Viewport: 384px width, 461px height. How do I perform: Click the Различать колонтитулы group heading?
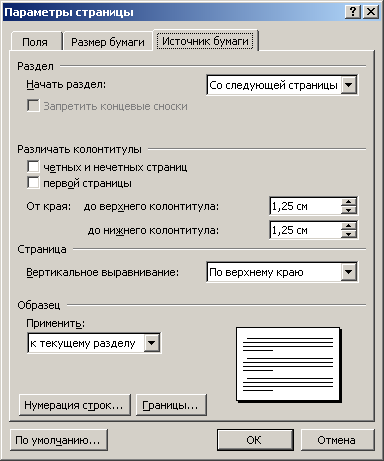coord(79,149)
